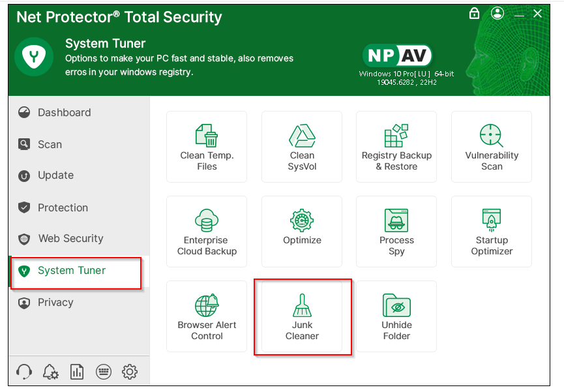Open the user account profile icon

click(x=497, y=14)
